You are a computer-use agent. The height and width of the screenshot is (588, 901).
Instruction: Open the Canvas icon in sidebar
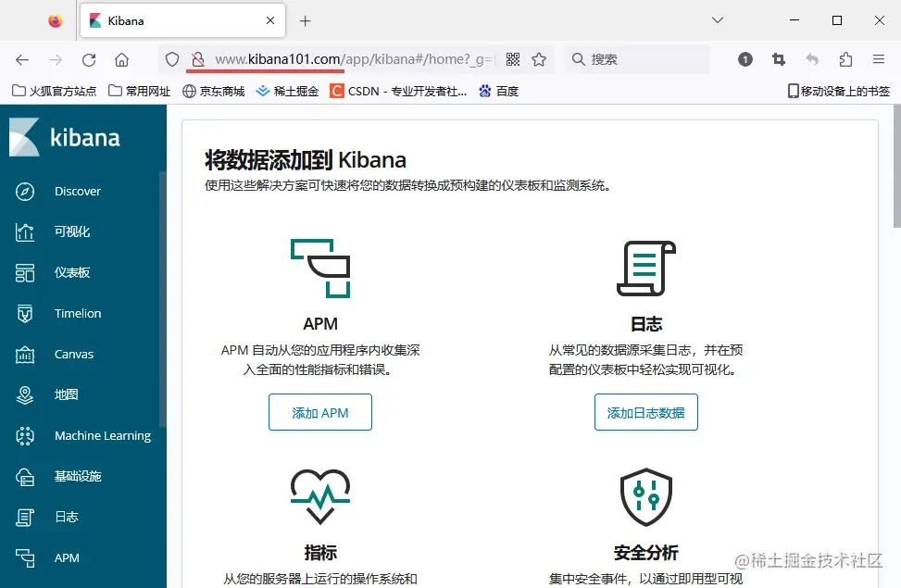coord(25,355)
